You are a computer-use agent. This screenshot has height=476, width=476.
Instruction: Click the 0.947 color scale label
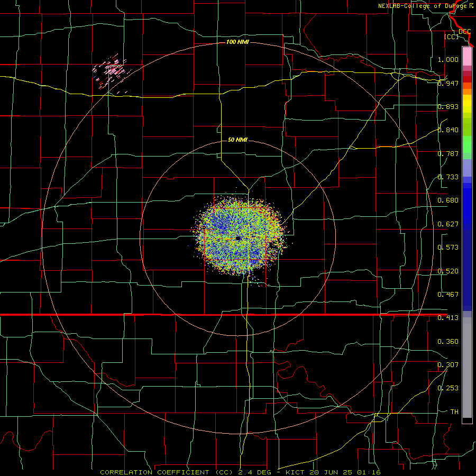tap(448, 83)
